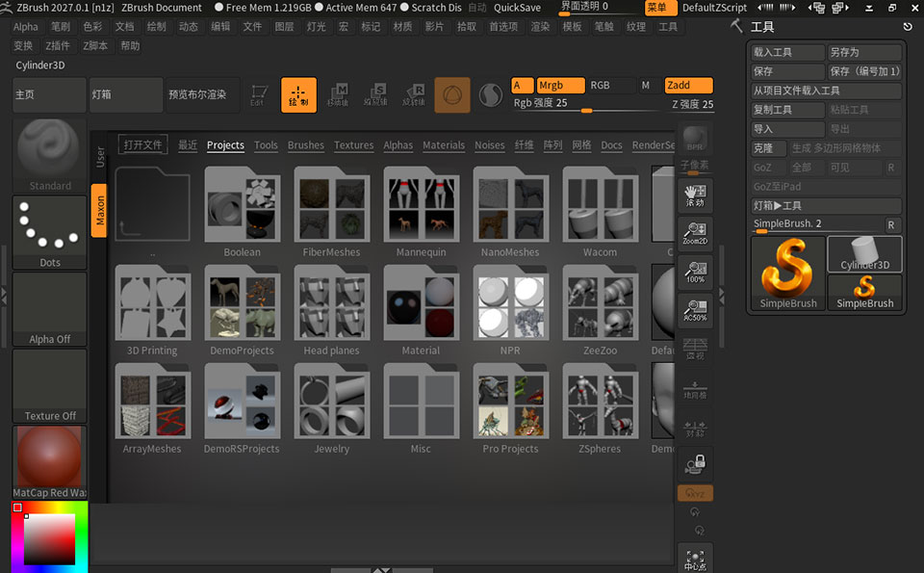Toggle the Zadd button

(x=689, y=86)
